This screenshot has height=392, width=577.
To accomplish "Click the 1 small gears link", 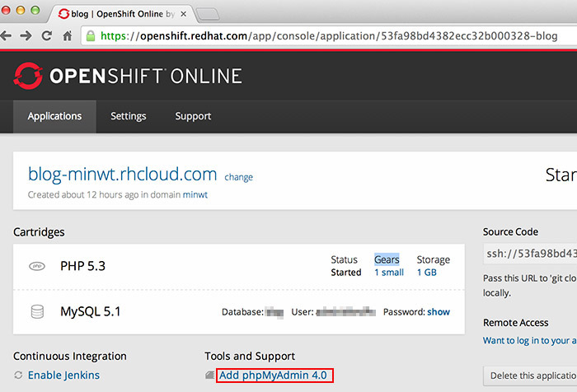I will (389, 273).
